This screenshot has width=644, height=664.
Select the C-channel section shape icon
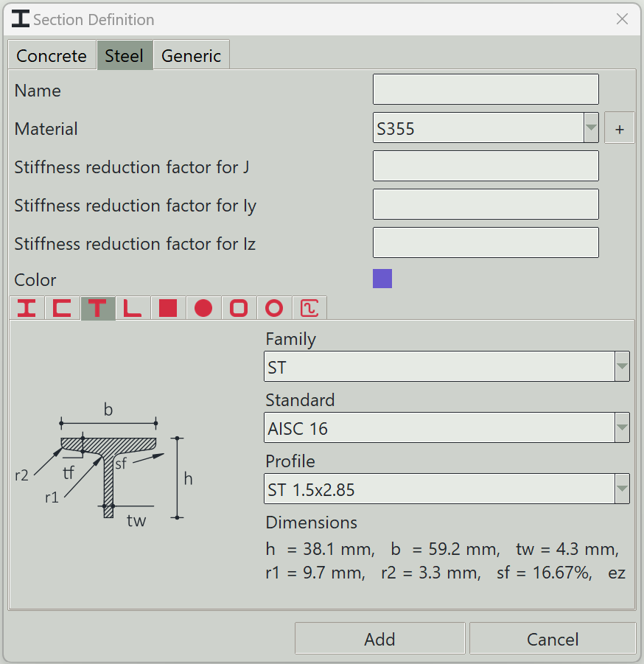[x=62, y=308]
